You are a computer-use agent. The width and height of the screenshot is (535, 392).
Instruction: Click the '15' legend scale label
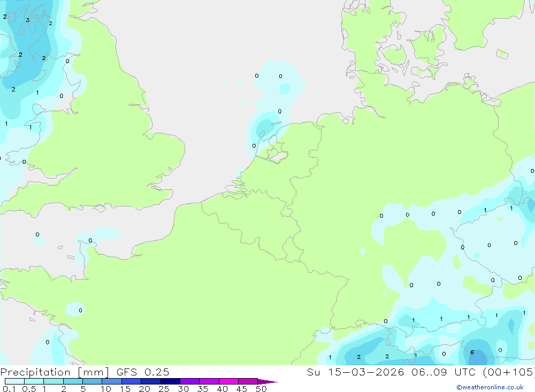125,389
